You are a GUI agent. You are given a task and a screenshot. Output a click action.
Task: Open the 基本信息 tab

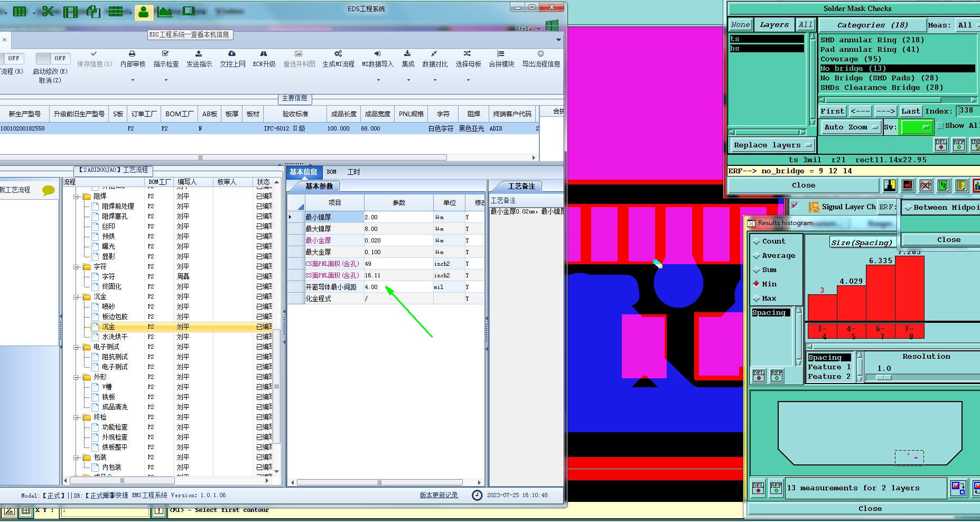[303, 172]
